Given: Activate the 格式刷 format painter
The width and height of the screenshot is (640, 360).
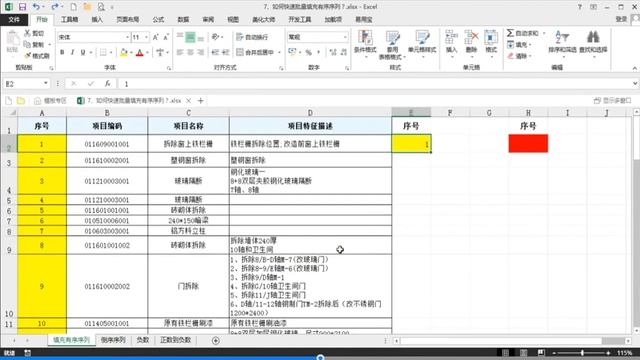Looking at the screenshot, I should (37, 56).
